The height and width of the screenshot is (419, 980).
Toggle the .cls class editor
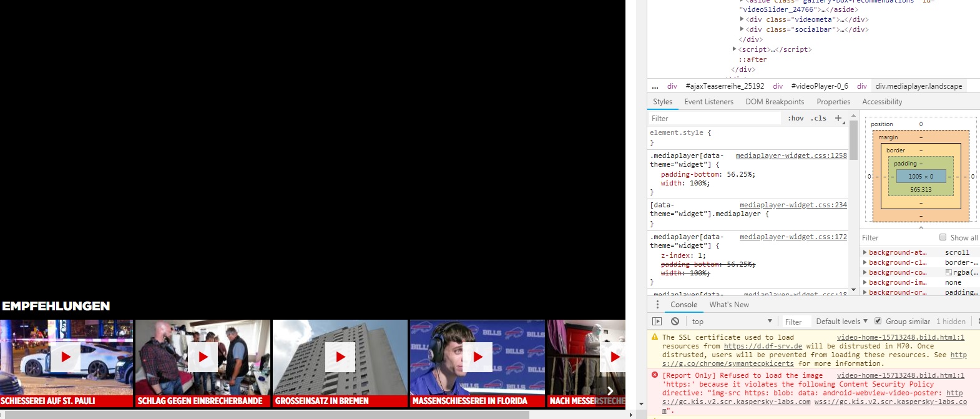pos(818,118)
